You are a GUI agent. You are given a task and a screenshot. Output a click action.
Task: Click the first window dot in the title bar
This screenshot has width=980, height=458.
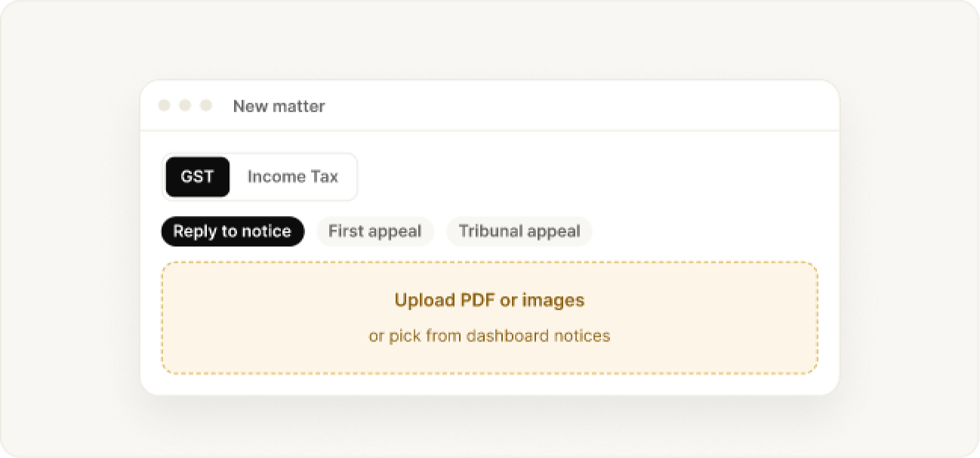[x=164, y=106]
